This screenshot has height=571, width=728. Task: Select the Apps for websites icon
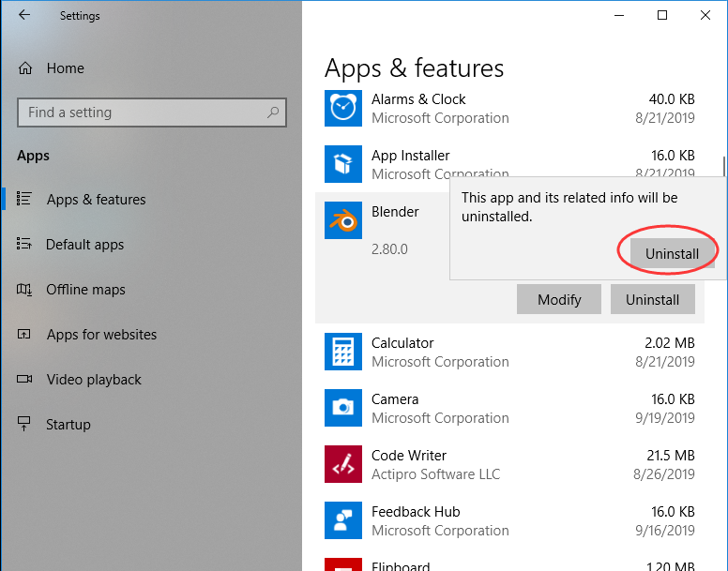coord(23,334)
